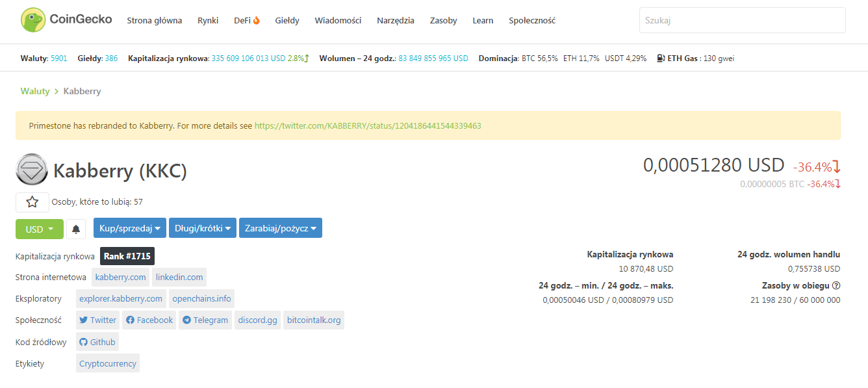This screenshot has width=868, height=388.
Task: Click the BTC 56,5% dominance text
Action: pos(539,58)
